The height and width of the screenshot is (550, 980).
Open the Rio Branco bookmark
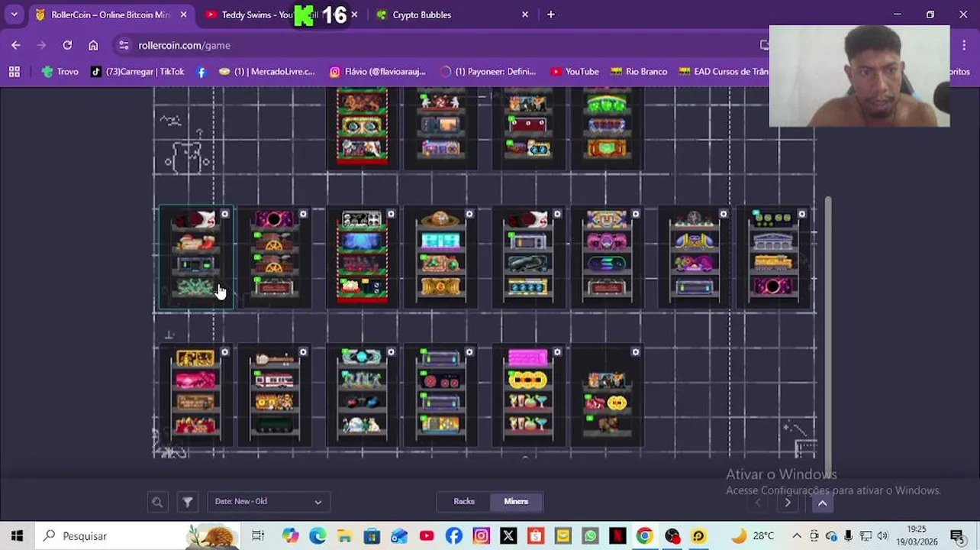[x=639, y=72]
